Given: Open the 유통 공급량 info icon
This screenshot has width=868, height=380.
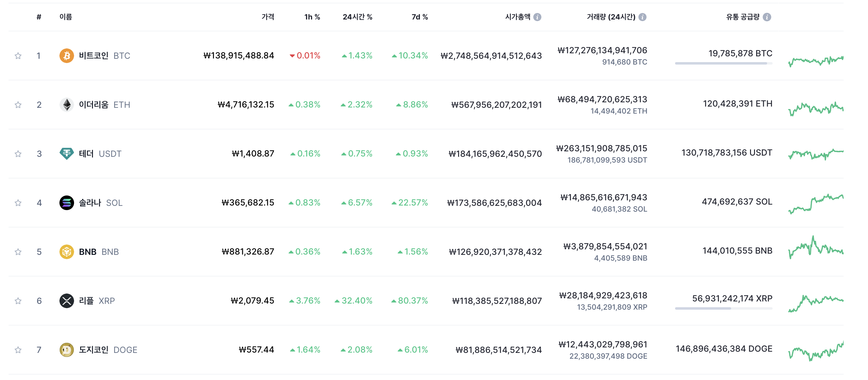Looking at the screenshot, I should point(767,17).
